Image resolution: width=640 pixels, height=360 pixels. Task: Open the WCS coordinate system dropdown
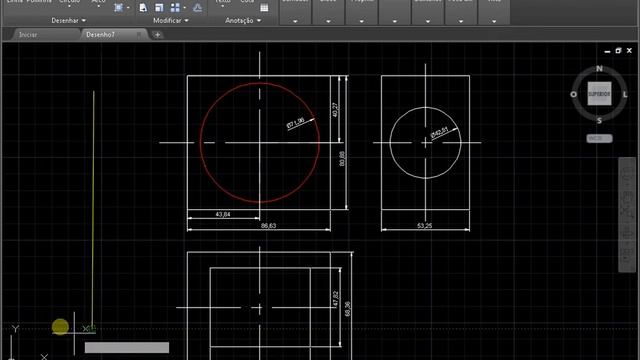(x=599, y=138)
